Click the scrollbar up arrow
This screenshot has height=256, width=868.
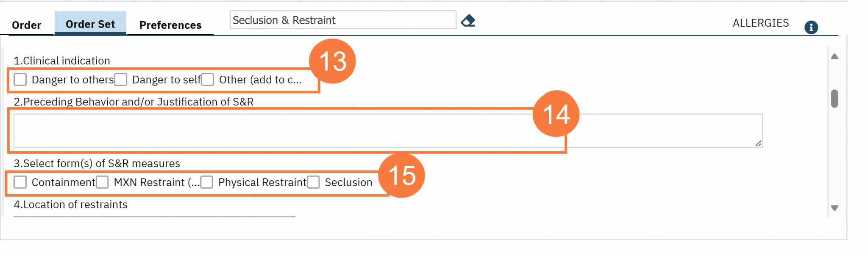[x=834, y=55]
